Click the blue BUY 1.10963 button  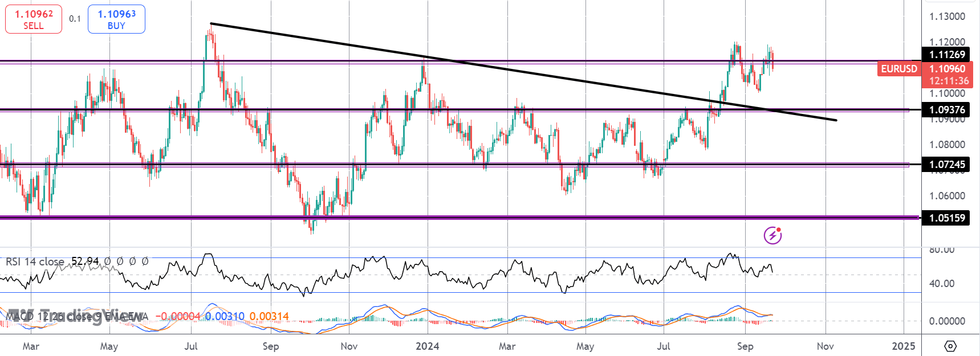point(116,19)
